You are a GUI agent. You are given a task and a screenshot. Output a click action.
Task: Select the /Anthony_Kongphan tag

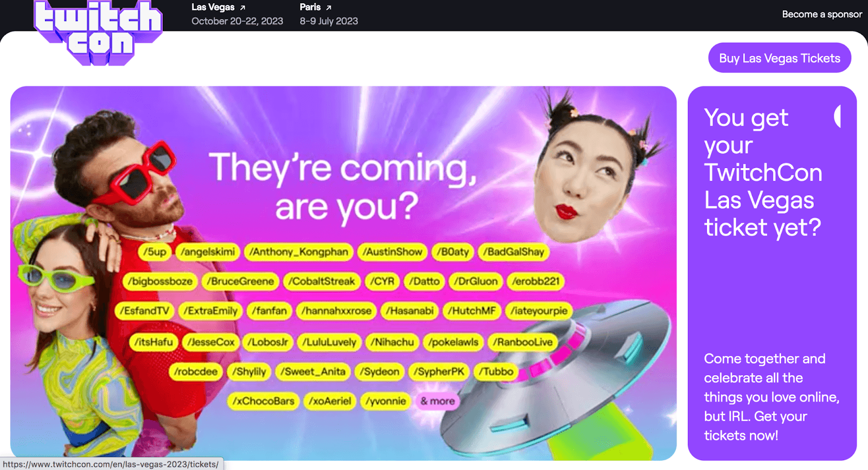(x=298, y=252)
